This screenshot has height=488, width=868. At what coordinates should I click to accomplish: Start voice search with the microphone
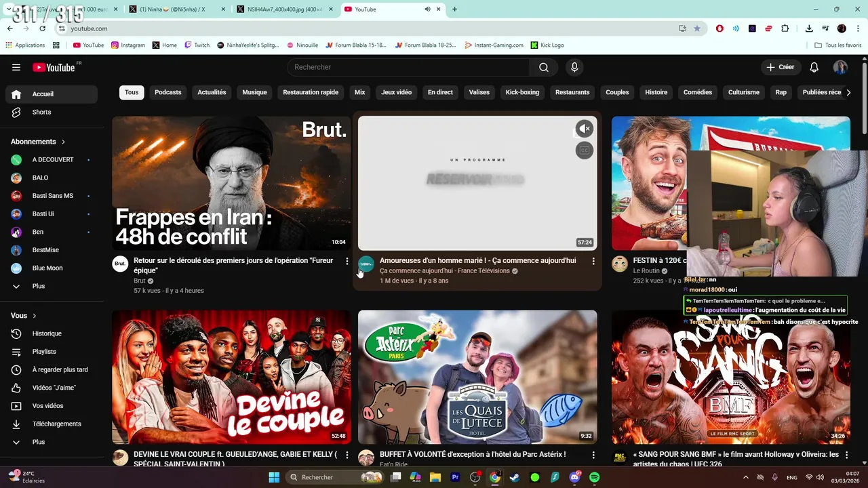point(574,67)
